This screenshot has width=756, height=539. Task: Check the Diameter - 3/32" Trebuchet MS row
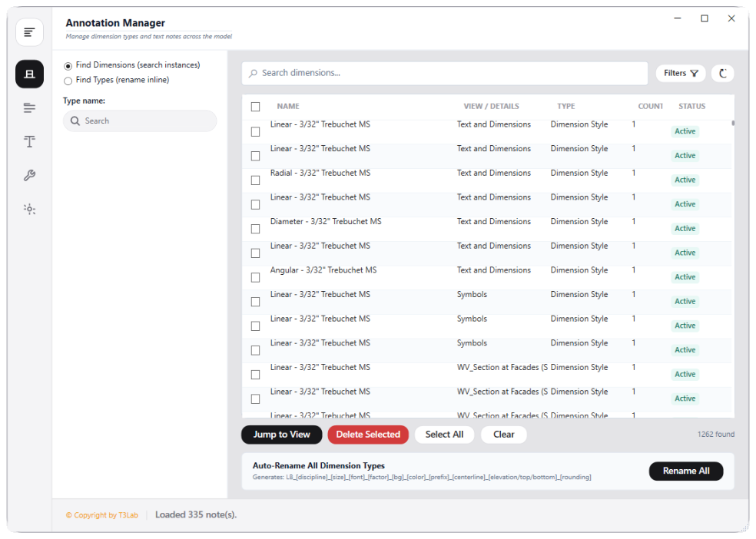click(x=256, y=229)
